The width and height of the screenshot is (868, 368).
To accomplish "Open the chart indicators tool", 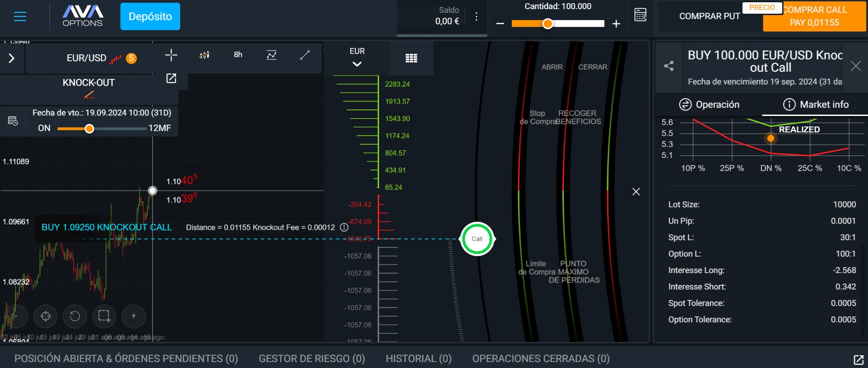I will [271, 55].
